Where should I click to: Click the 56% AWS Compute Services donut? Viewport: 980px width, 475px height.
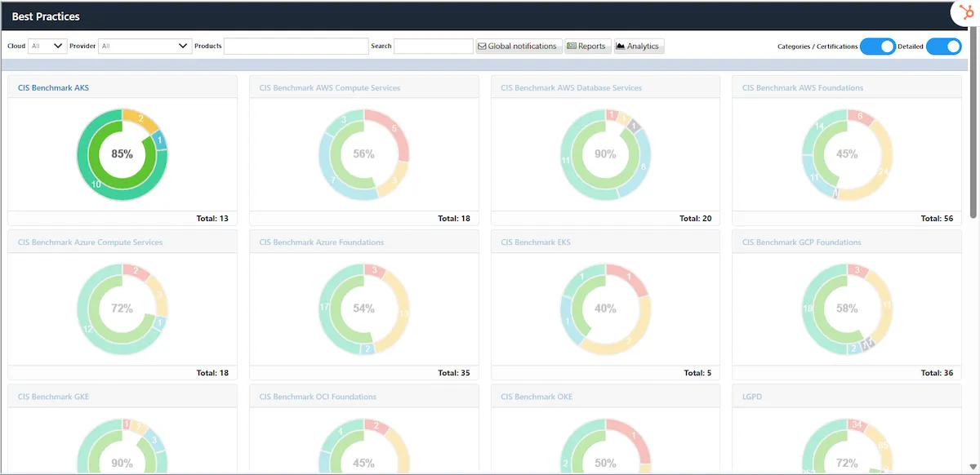[x=363, y=154]
